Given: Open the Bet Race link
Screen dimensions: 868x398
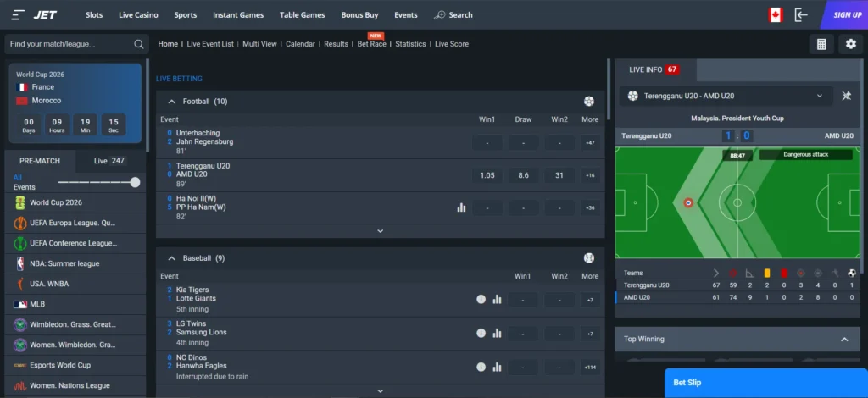Looking at the screenshot, I should 372,44.
